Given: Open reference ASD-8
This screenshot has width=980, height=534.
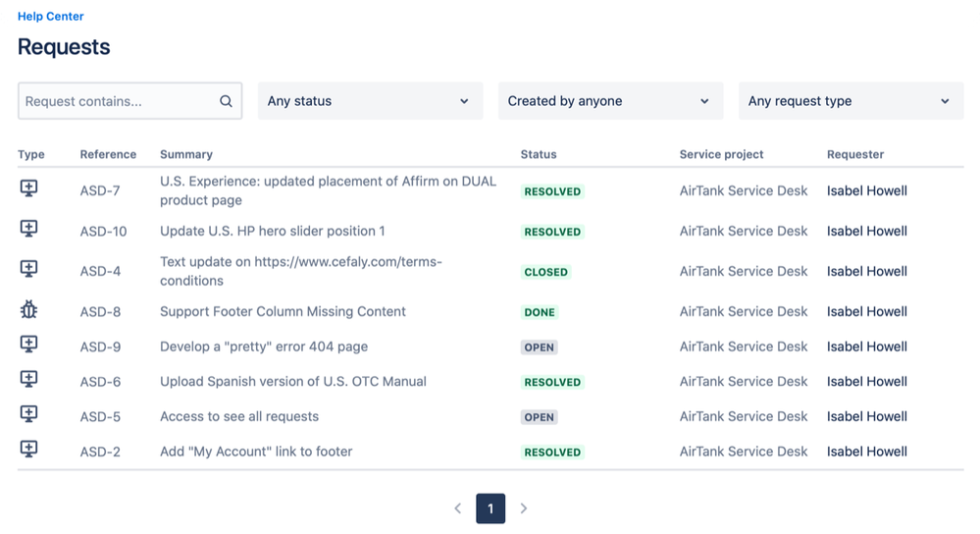Looking at the screenshot, I should (100, 311).
